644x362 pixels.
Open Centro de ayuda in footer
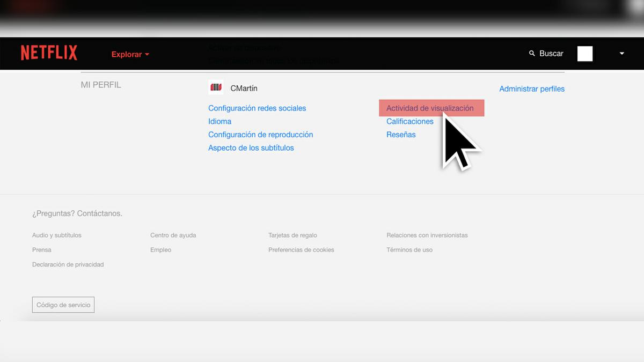coord(173,235)
